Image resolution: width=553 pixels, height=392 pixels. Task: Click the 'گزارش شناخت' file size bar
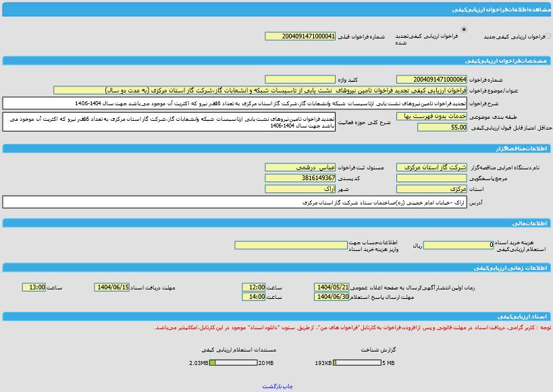[x=357, y=363]
